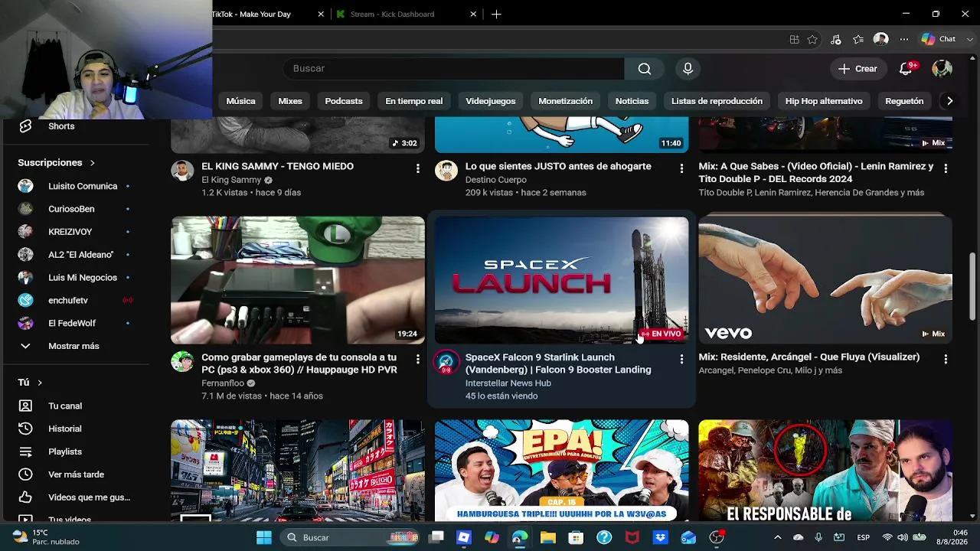This screenshot has height=551, width=980.
Task: Open the Shorts sidebar icon
Action: (x=25, y=126)
